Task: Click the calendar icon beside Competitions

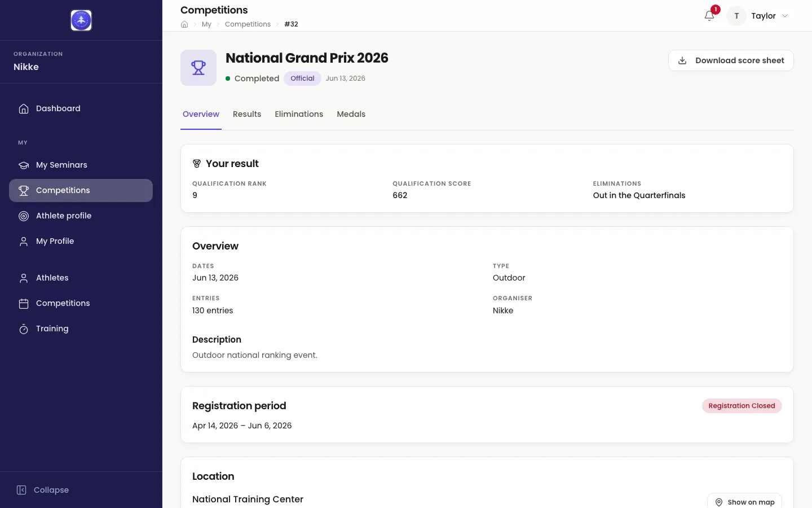Action: 24,303
